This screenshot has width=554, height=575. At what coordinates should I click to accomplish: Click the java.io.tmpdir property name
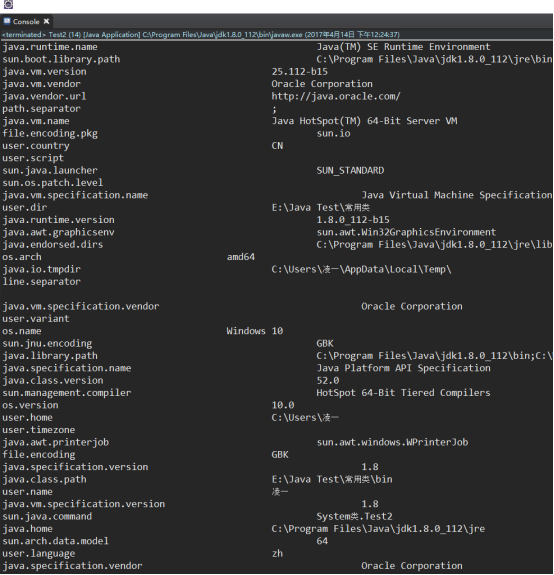pos(41,270)
